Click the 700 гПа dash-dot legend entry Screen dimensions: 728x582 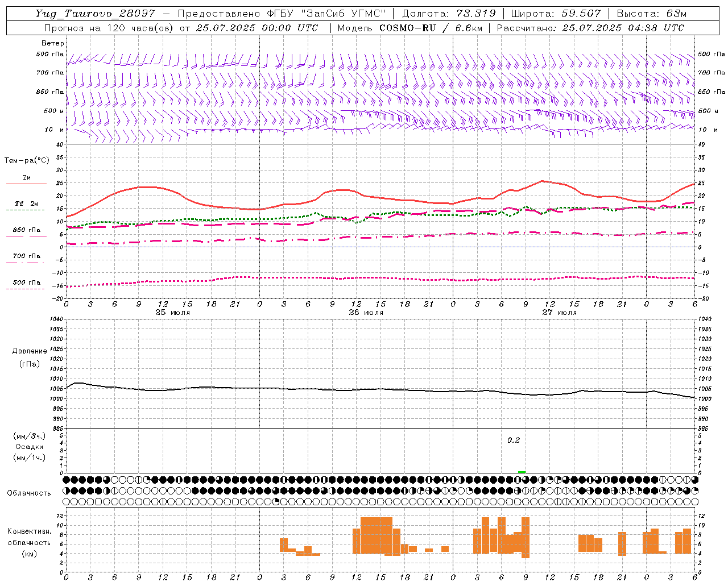[x=26, y=256]
